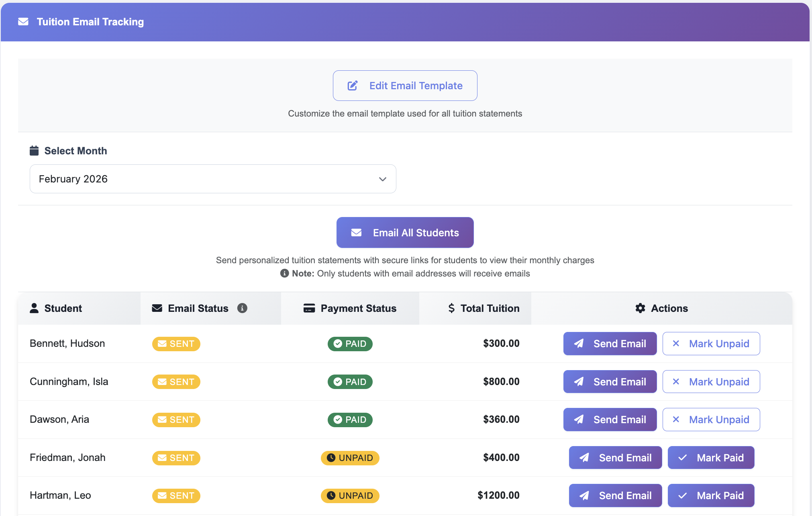Click the gear icon in the Actions header
Viewport: 812px width, 516px height.
coord(640,308)
